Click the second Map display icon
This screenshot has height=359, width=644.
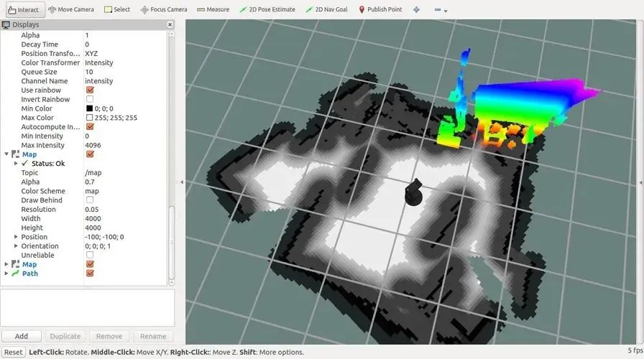(16, 264)
